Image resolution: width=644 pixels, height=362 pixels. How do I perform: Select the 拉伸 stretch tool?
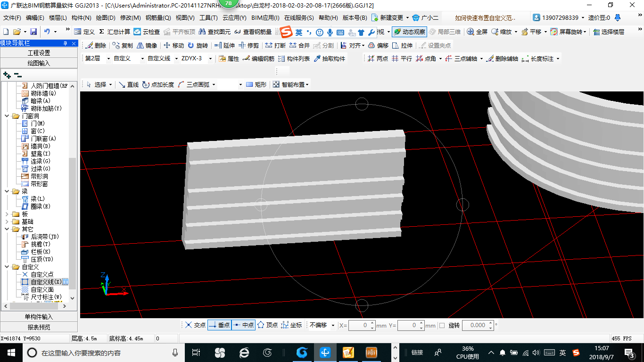coord(402,46)
